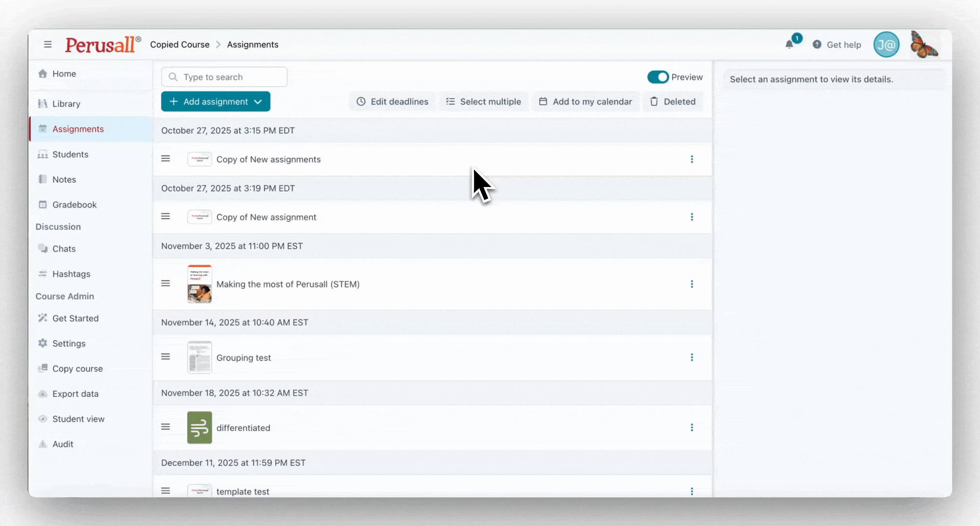980x526 pixels.
Task: Click the Student view eye icon
Action: point(43,419)
